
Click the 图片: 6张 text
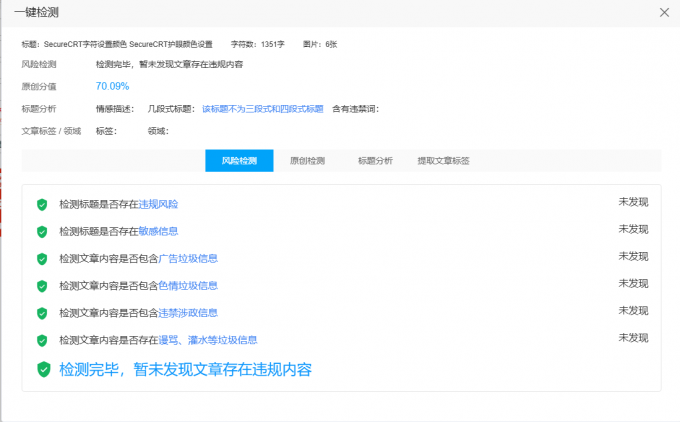320,44
